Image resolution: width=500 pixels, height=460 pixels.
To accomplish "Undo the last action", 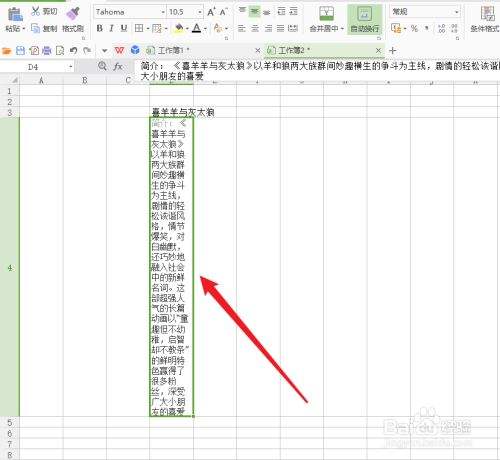I will tap(74, 51).
